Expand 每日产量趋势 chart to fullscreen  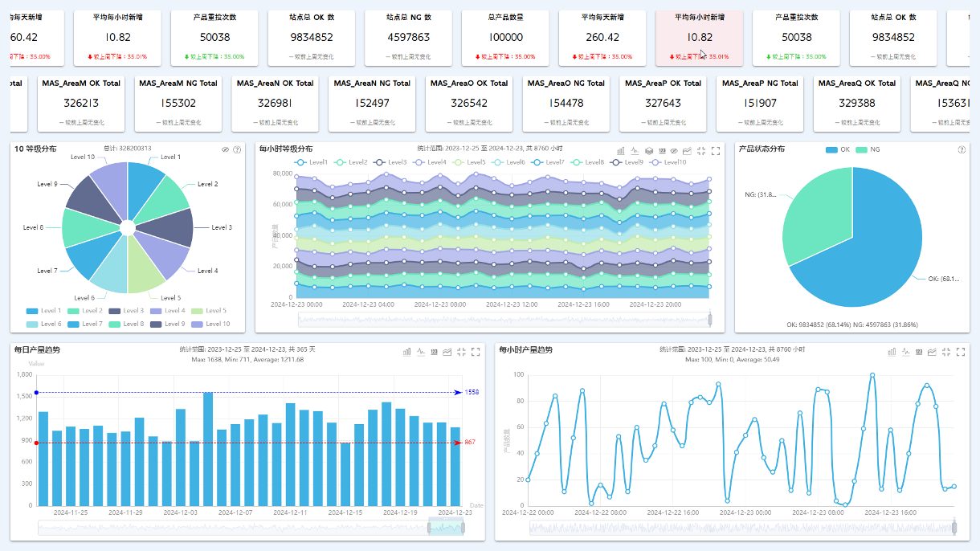[x=476, y=351]
